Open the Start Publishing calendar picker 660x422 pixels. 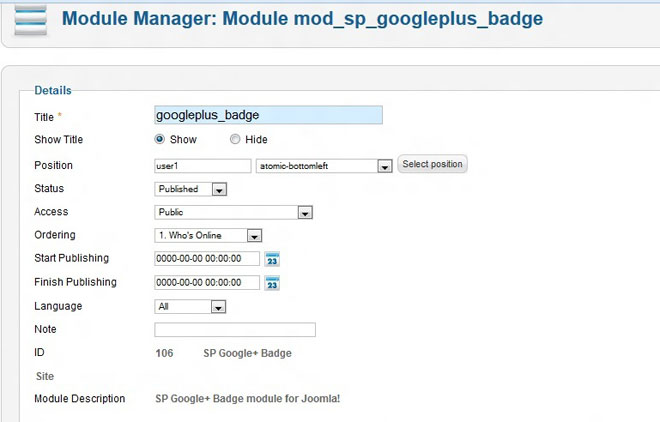[272, 259]
